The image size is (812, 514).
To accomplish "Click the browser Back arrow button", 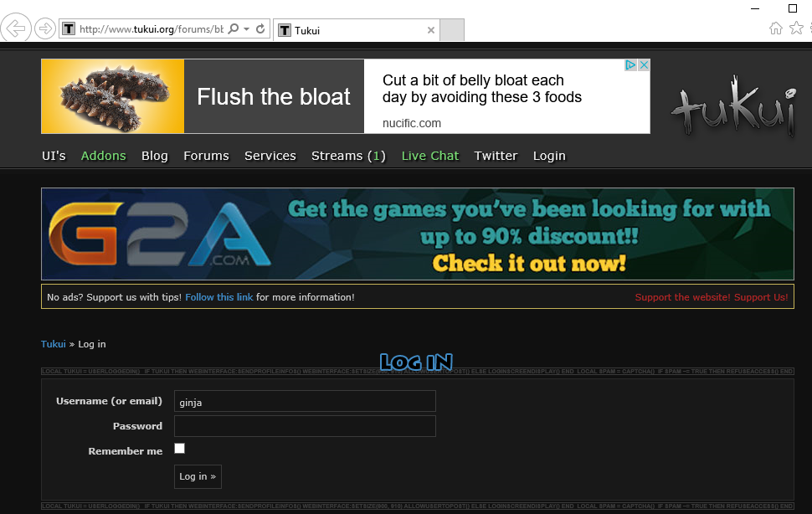I will (x=16, y=28).
